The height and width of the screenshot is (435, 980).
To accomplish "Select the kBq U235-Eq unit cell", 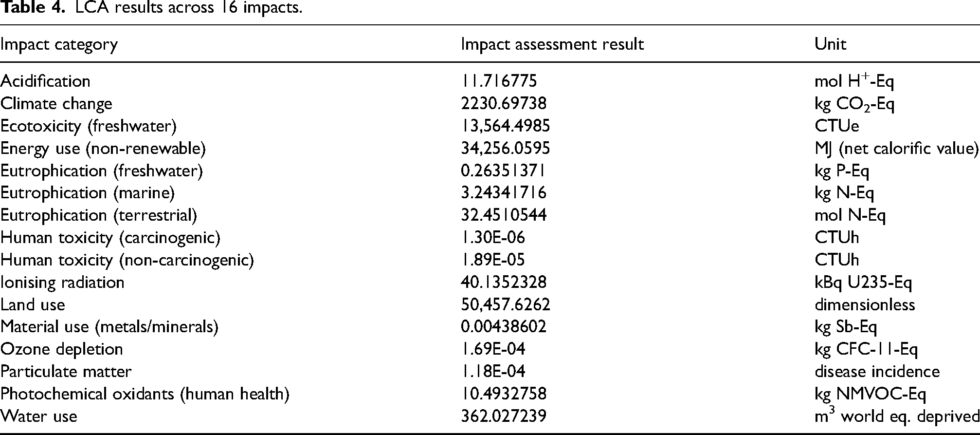I will pos(863,283).
